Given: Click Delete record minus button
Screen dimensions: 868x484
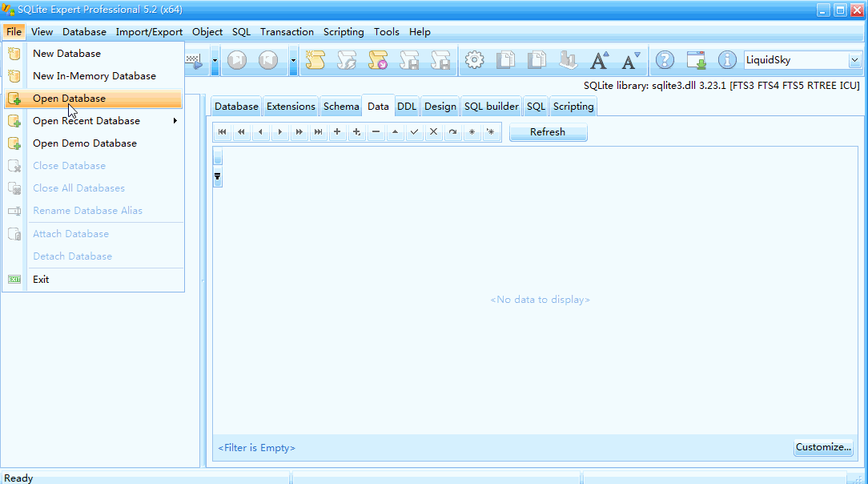Looking at the screenshot, I should tap(376, 131).
